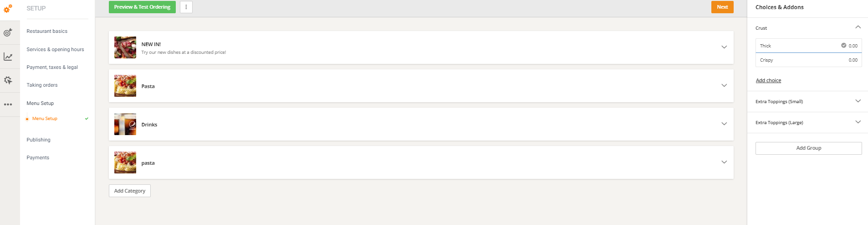
Task: Open Services & opening hours
Action: pyautogui.click(x=55, y=49)
